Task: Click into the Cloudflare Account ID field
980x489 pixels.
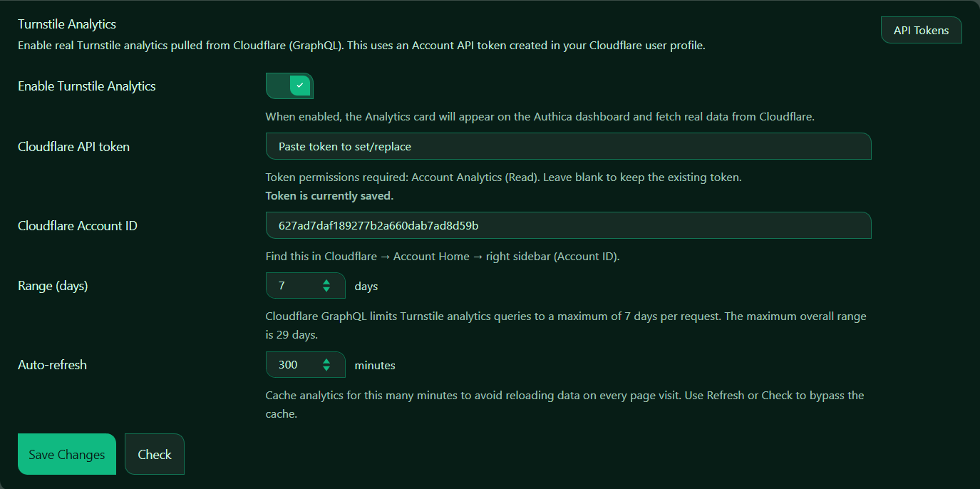Action: click(x=568, y=225)
